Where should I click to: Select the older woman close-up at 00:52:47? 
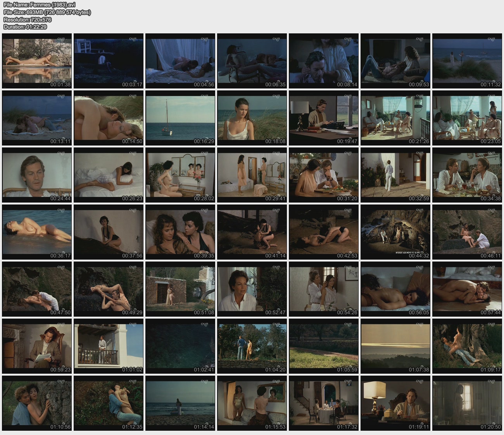252,289
